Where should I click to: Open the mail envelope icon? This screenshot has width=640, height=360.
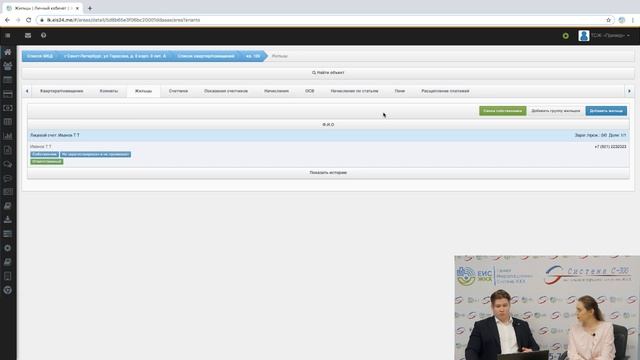click(x=28, y=36)
